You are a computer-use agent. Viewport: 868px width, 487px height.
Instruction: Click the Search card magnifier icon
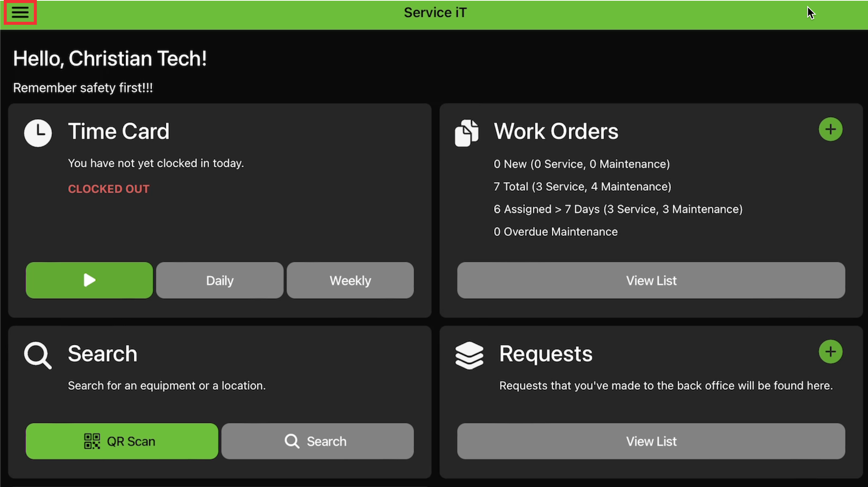38,355
